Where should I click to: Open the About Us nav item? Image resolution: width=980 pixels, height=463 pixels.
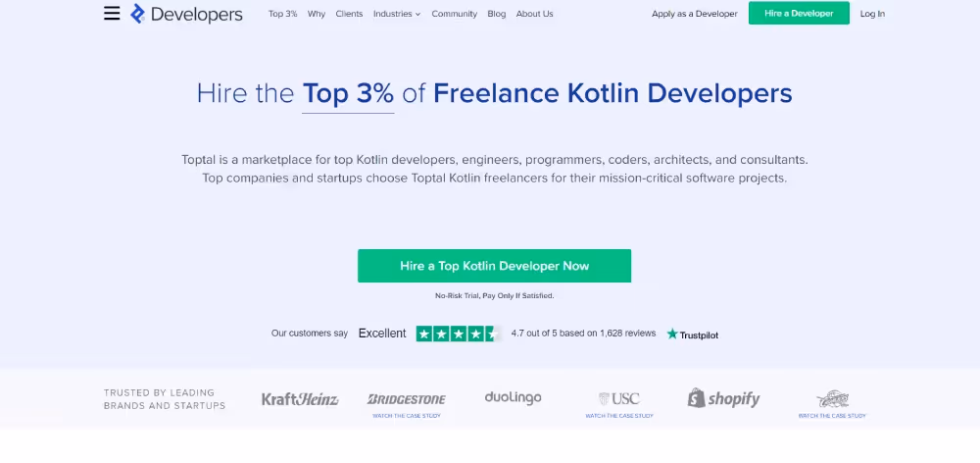tap(534, 14)
